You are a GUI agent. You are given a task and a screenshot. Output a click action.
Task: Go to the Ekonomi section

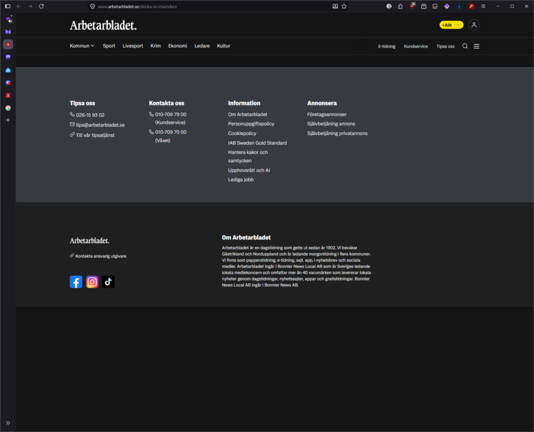point(177,46)
